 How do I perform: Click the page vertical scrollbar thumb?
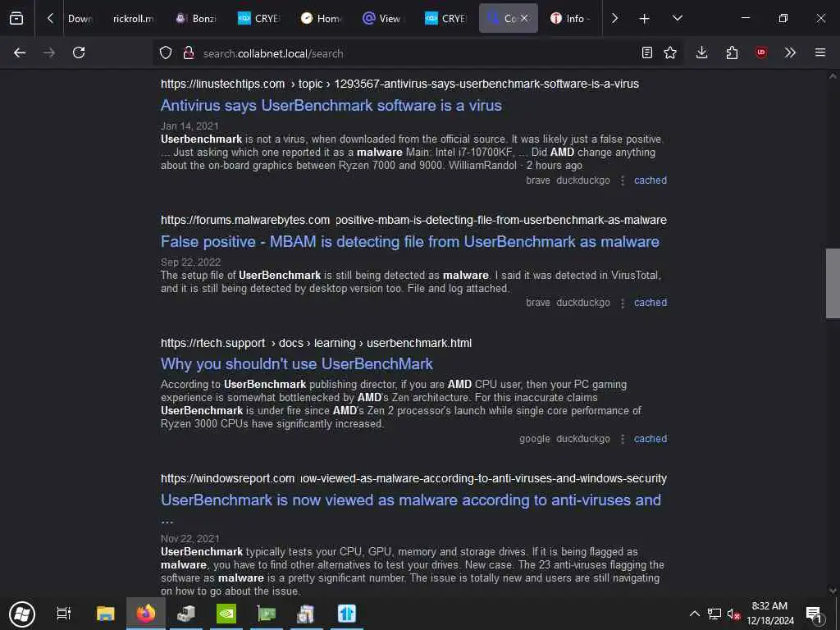pyautogui.click(x=833, y=283)
